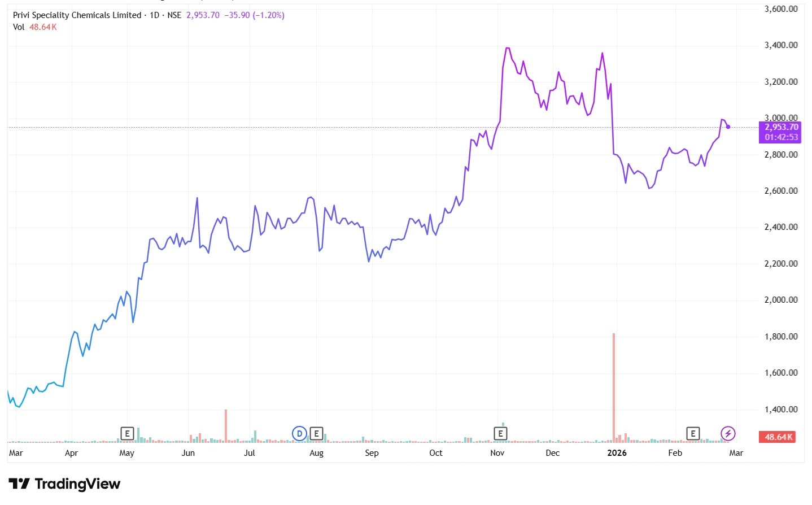The width and height of the screenshot is (812, 505).
Task: Click the Vol indicator label
Action: tap(19, 27)
